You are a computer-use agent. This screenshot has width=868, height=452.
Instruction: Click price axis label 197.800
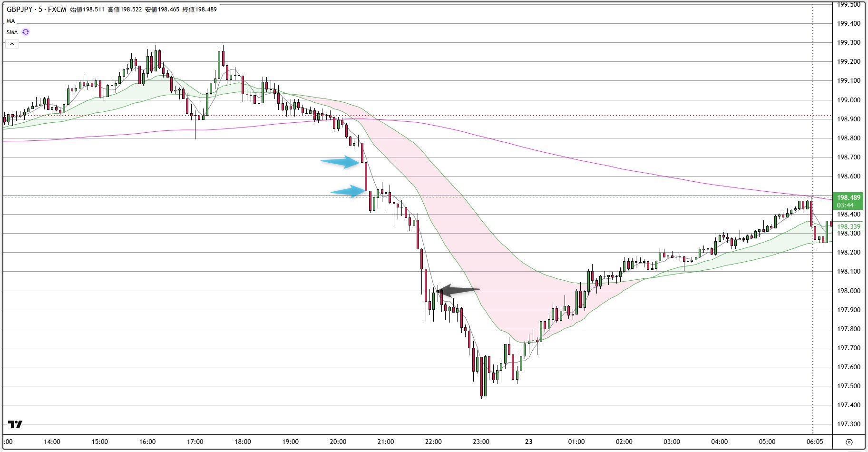pyautogui.click(x=848, y=329)
